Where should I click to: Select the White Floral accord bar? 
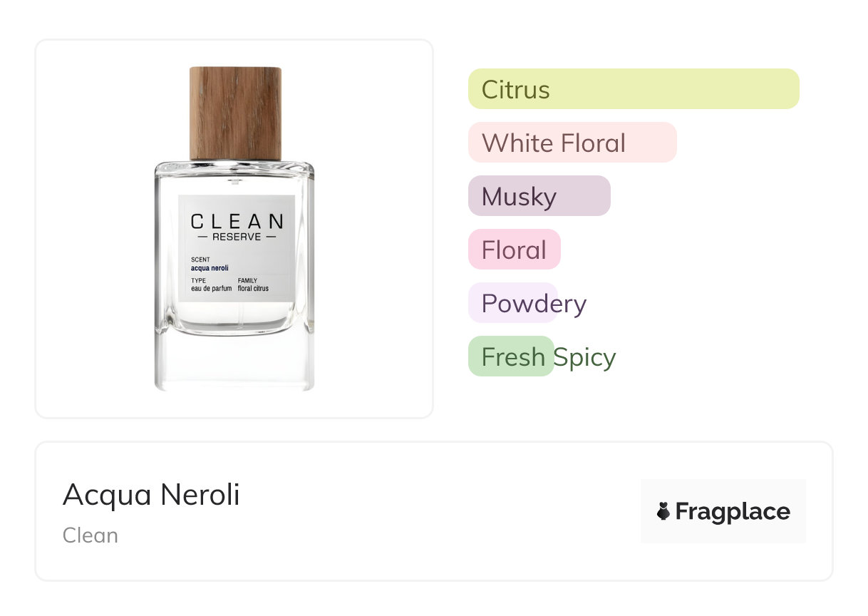pyautogui.click(x=572, y=143)
